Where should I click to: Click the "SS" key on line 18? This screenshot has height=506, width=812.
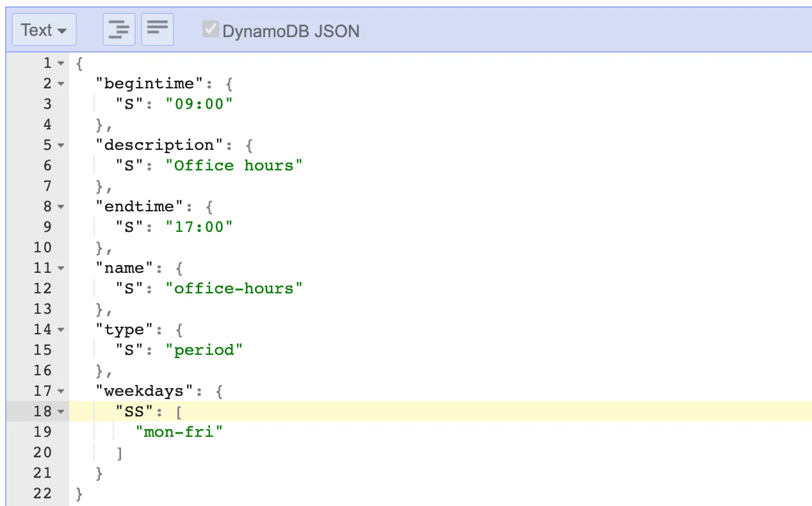coord(134,411)
